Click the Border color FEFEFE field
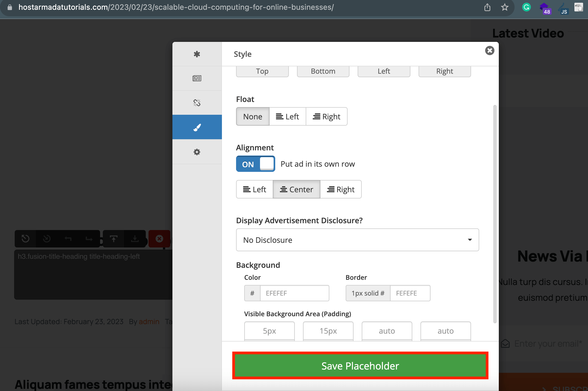The width and height of the screenshot is (588, 391). click(410, 293)
